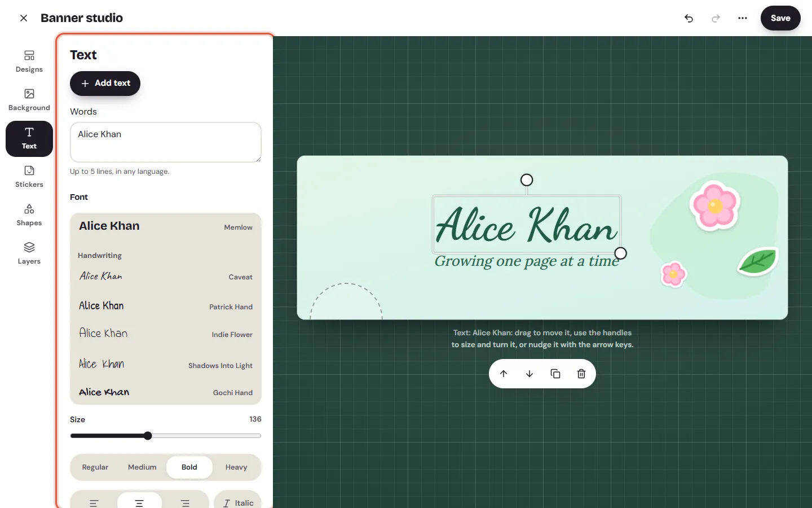Image resolution: width=812 pixels, height=508 pixels.
Task: Add a new text element
Action: click(x=105, y=84)
